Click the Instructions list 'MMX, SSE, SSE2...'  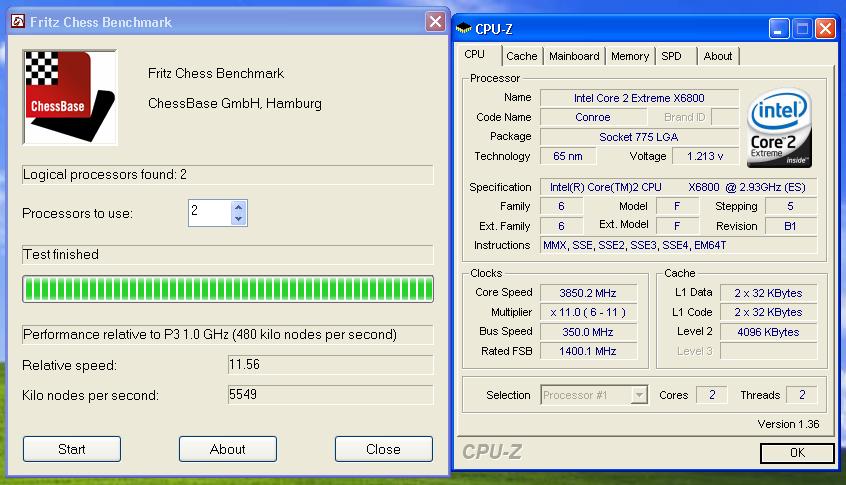click(678, 245)
